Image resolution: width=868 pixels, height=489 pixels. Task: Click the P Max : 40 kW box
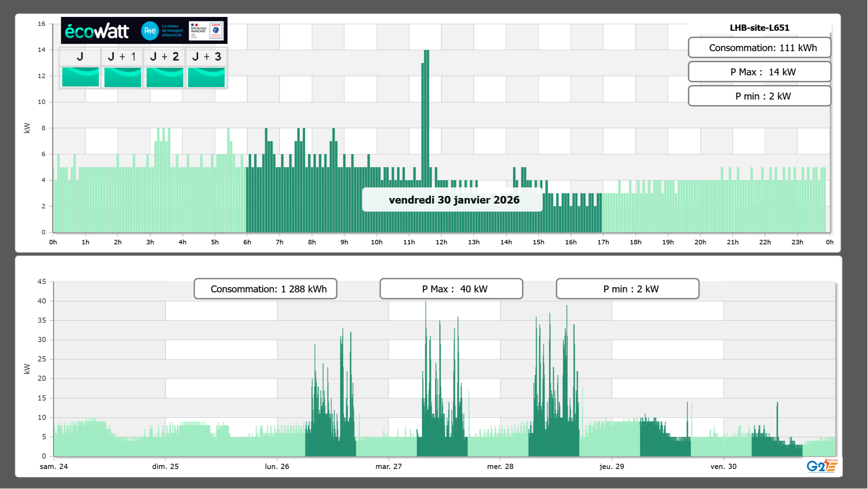[x=451, y=289]
